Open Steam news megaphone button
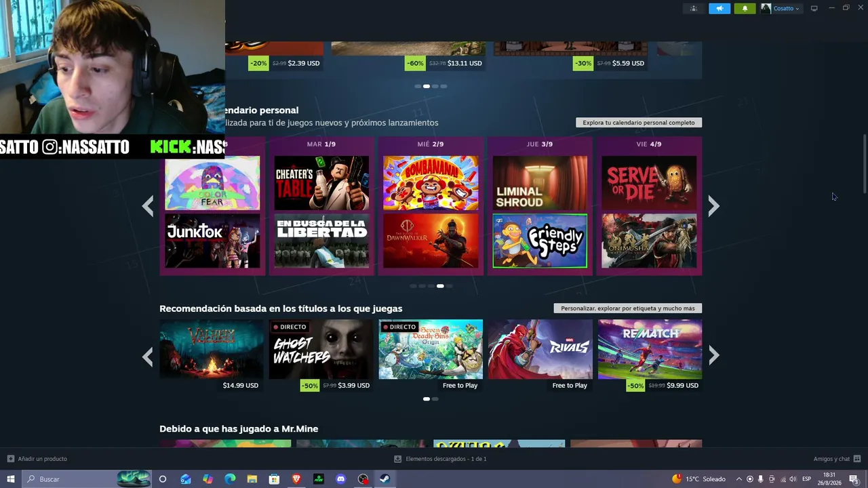The height and width of the screenshot is (488, 868). click(719, 8)
